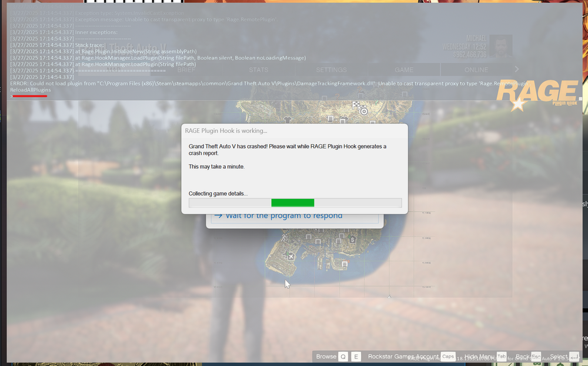This screenshot has height=366, width=588.
Task: Click the Esc key Back prompt
Action: click(x=536, y=356)
